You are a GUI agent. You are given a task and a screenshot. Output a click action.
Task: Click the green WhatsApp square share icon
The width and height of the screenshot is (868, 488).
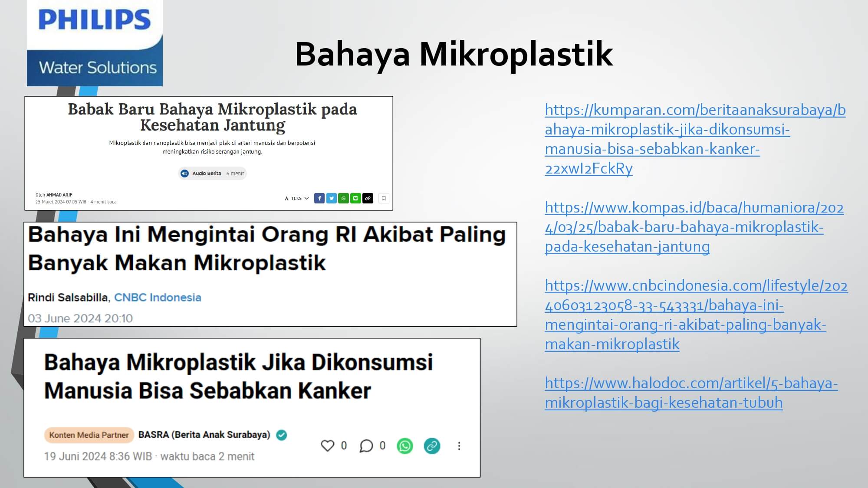coord(343,198)
